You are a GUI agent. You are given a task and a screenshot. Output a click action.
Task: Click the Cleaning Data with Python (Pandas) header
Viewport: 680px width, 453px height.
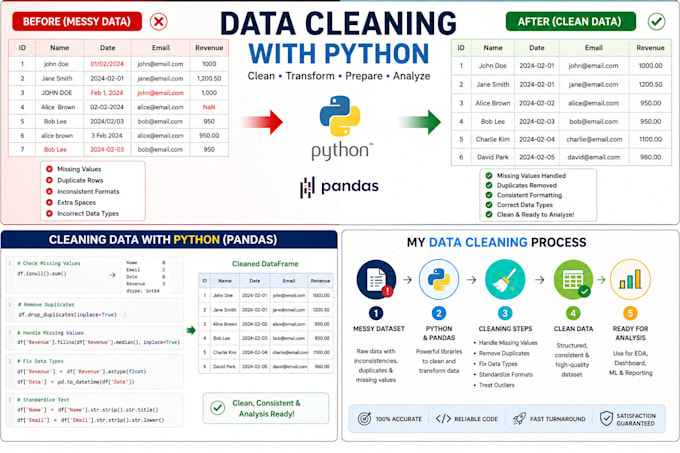coord(169,240)
